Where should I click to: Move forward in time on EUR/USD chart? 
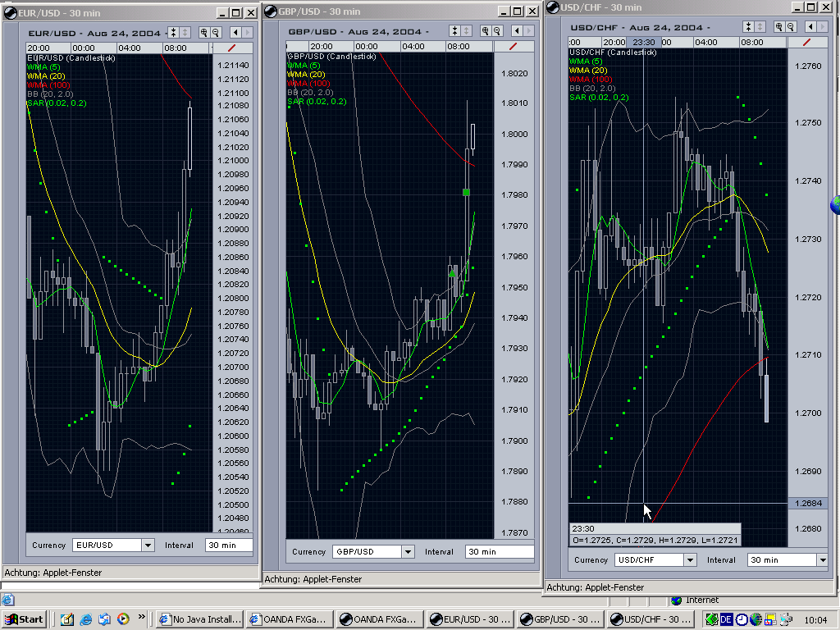(x=247, y=33)
